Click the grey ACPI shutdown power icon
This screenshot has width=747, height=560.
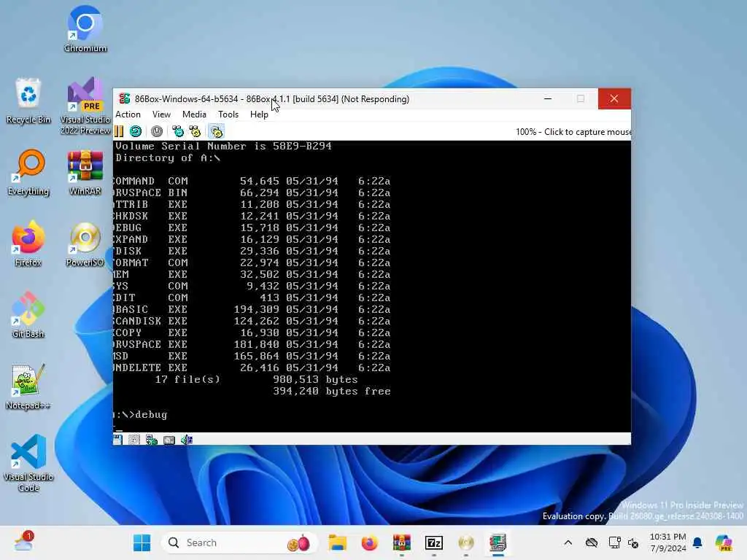[157, 131]
